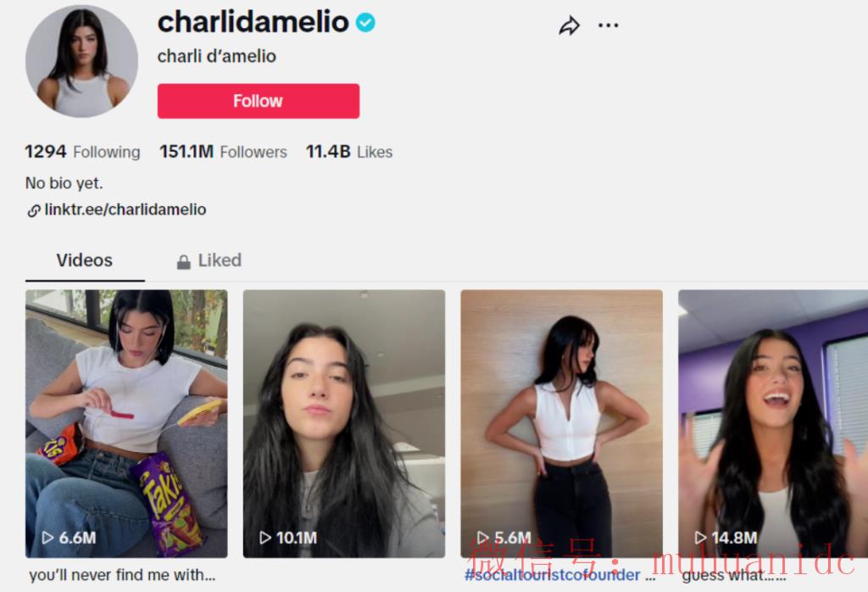Viewport: 868px width, 592px height.
Task: View the 151.1M Followers list
Action: pyautogui.click(x=223, y=152)
